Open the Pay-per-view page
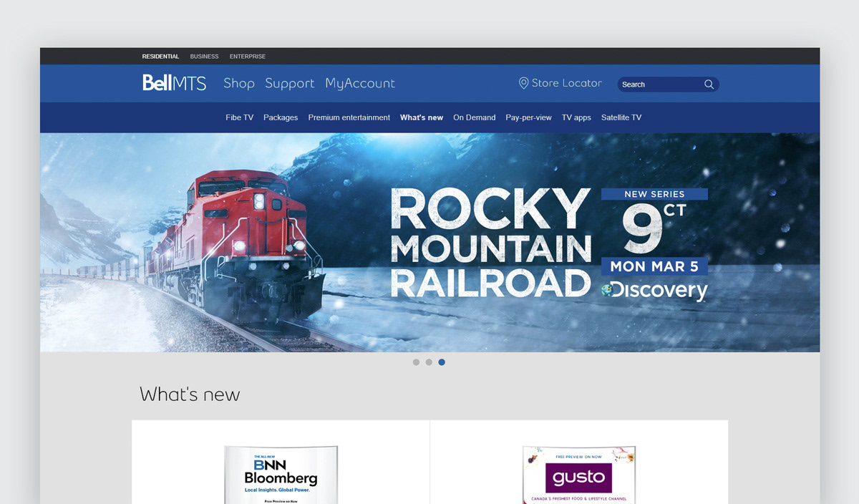Viewport: 859px width, 504px height. (x=529, y=117)
